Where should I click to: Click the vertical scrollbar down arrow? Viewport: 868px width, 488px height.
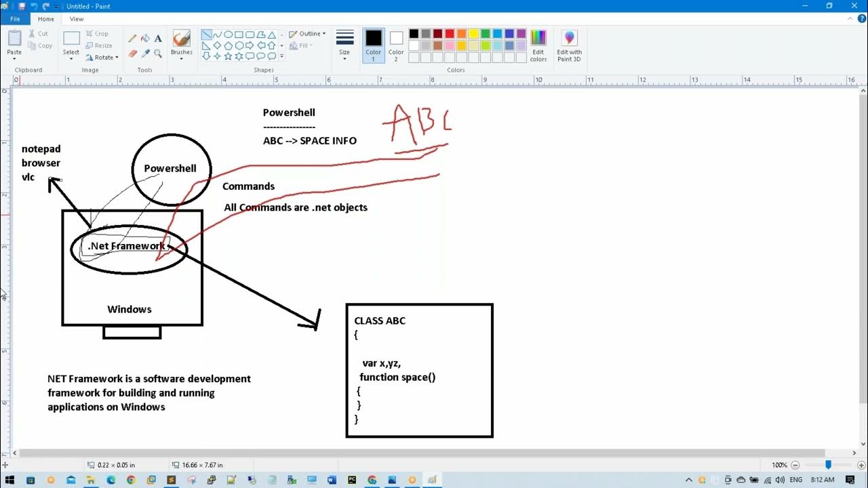pos(864,443)
